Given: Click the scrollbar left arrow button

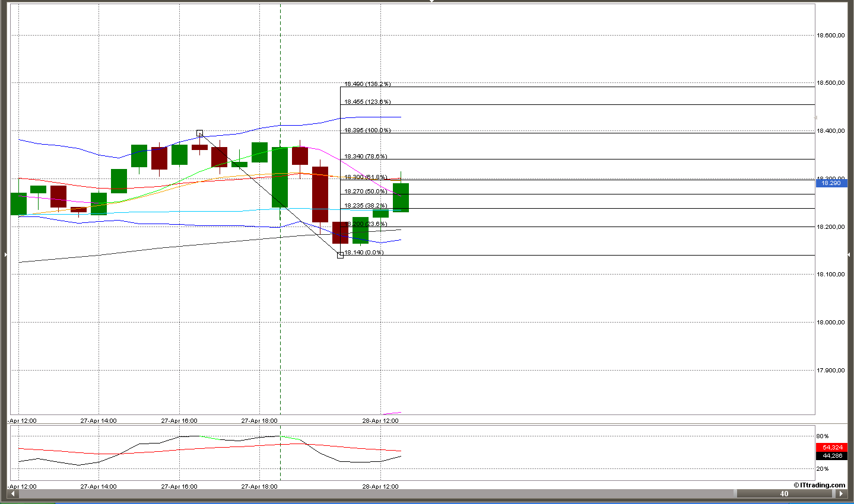Looking at the screenshot, I should click(13, 493).
